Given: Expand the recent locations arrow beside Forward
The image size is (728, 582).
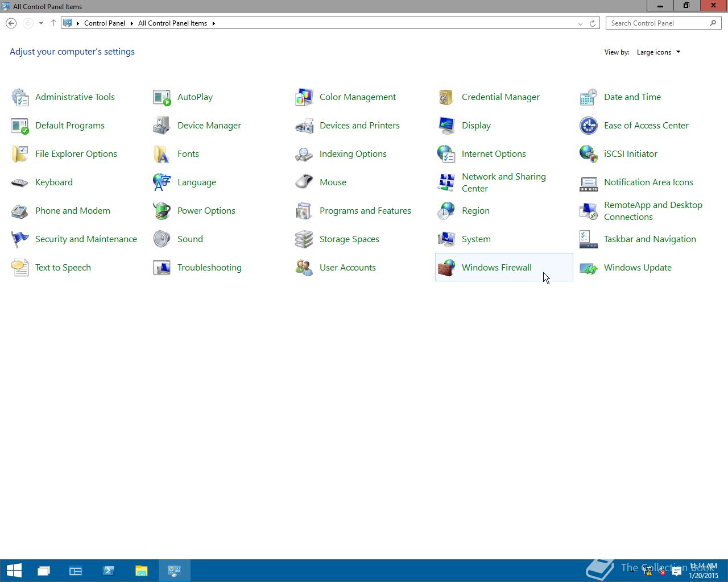Looking at the screenshot, I should 41,23.
